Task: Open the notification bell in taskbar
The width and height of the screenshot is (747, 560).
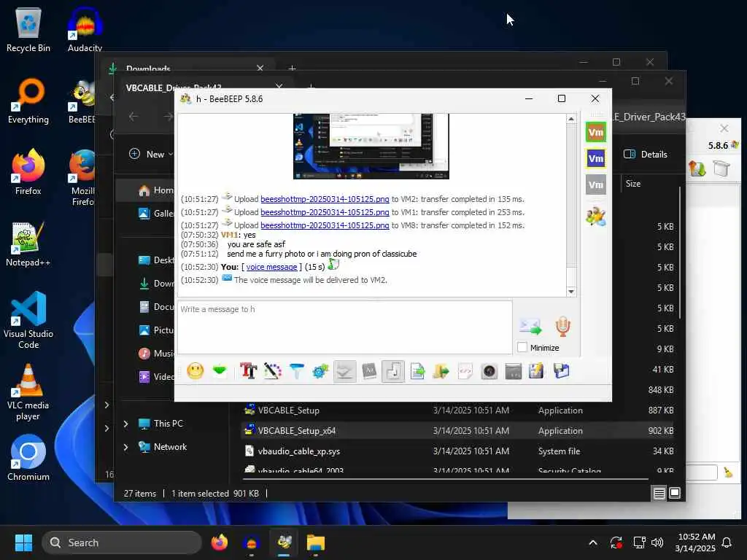Action: point(727,542)
